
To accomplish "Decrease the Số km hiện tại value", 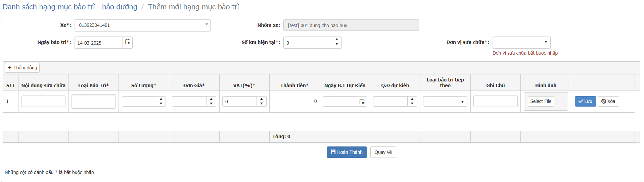I will [337, 45].
